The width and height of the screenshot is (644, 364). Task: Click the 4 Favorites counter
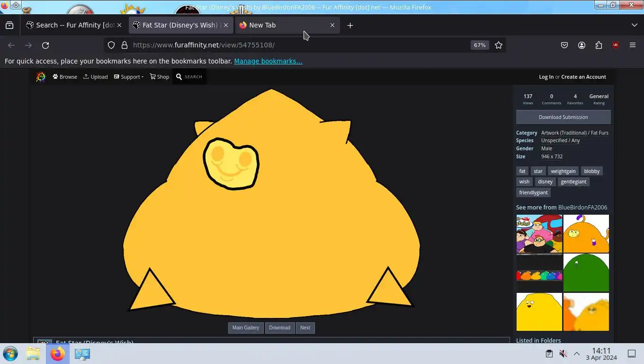[x=575, y=99]
